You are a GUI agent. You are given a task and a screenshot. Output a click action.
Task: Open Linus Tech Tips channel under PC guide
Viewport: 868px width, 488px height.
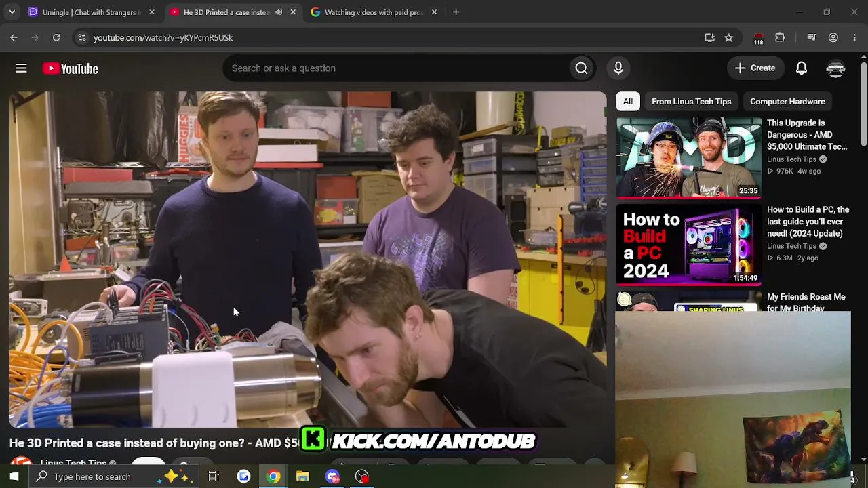point(791,246)
